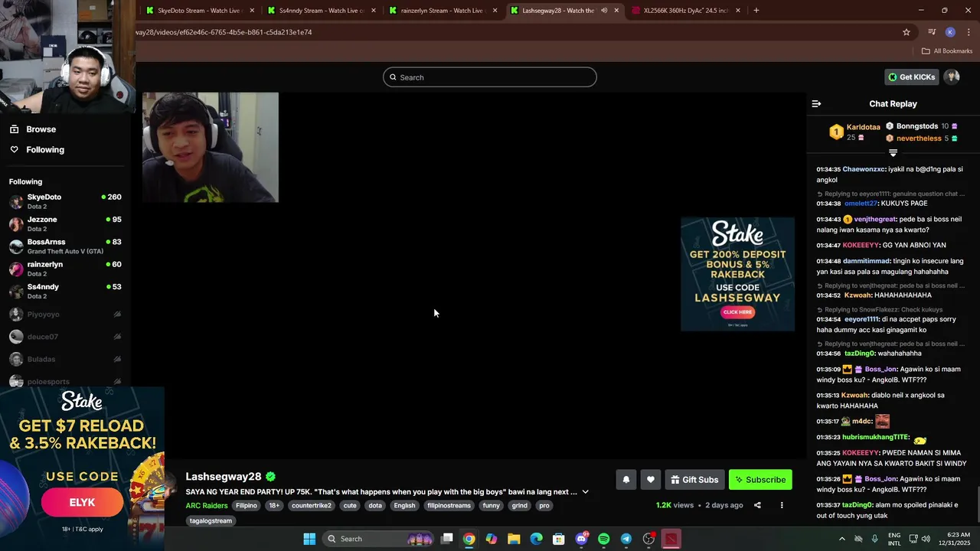Open rainzerlyn channel in sidebar list
Image resolution: width=980 pixels, height=551 pixels.
[65, 269]
